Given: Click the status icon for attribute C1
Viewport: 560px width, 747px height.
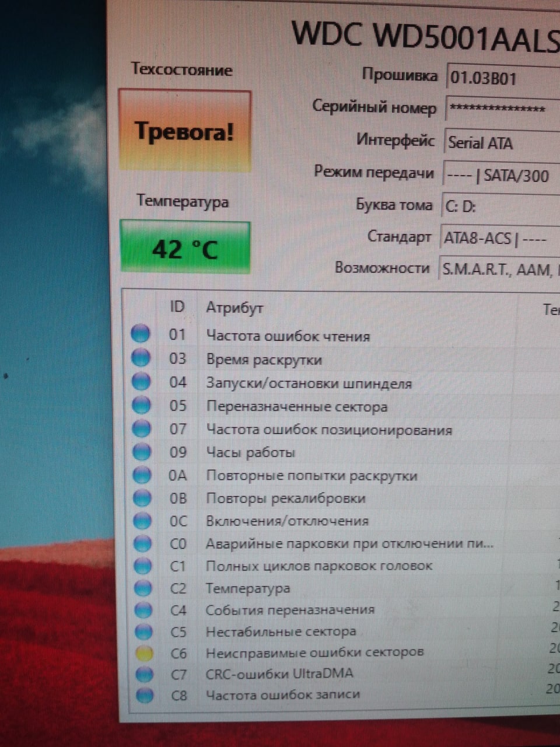Looking at the screenshot, I should point(143,566).
